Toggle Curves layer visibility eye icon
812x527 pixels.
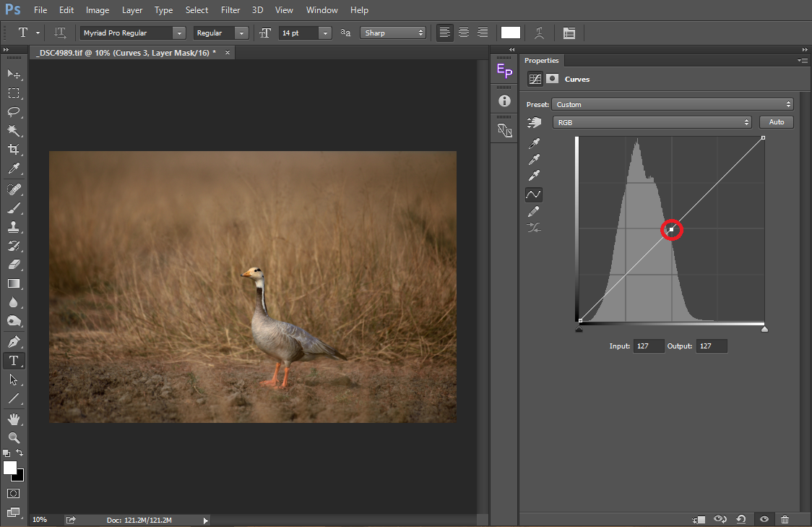pyautogui.click(x=764, y=519)
